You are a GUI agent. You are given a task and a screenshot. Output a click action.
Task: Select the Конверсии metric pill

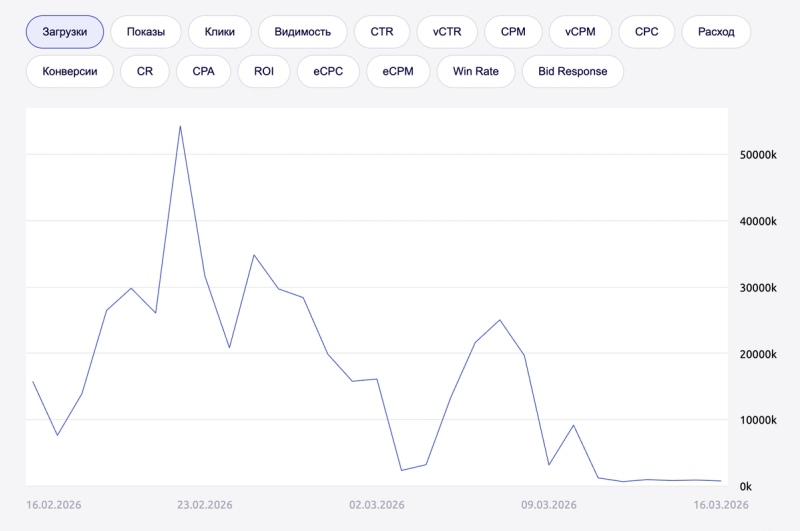pos(70,71)
